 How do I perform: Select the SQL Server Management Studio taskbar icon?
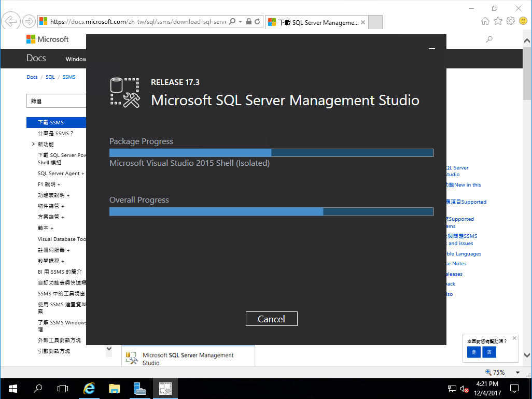(x=165, y=389)
